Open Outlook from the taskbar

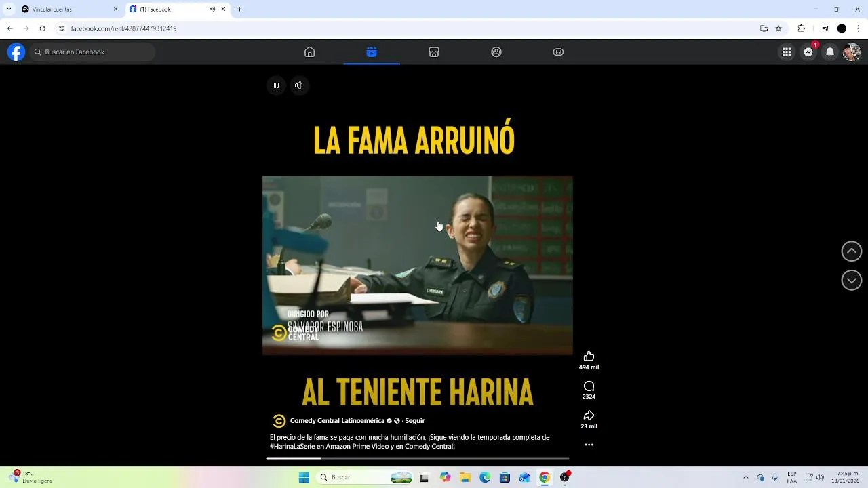coord(524,478)
